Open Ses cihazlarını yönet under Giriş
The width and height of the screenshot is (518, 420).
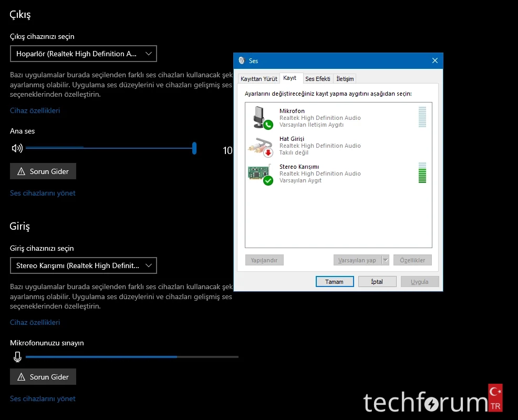coord(43,398)
